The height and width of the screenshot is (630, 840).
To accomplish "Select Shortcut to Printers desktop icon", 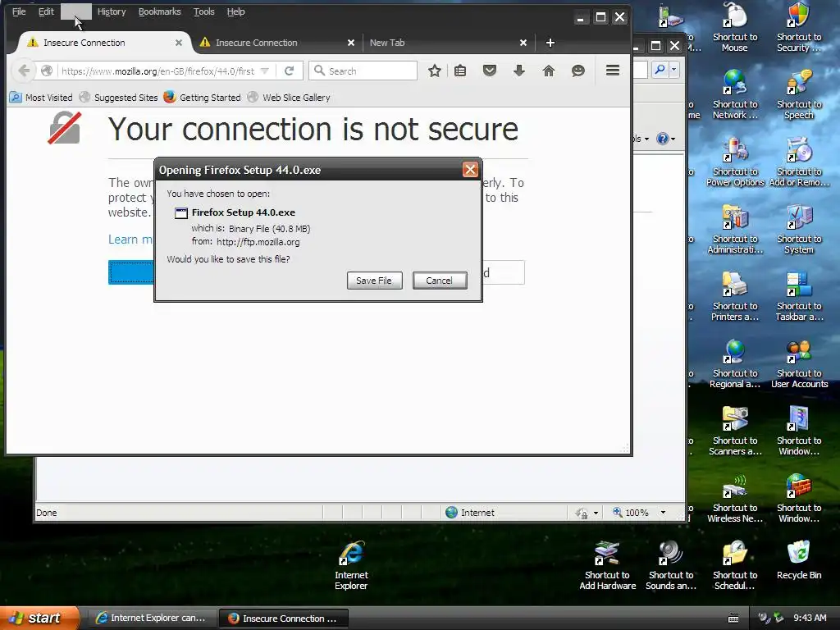I will (x=735, y=297).
